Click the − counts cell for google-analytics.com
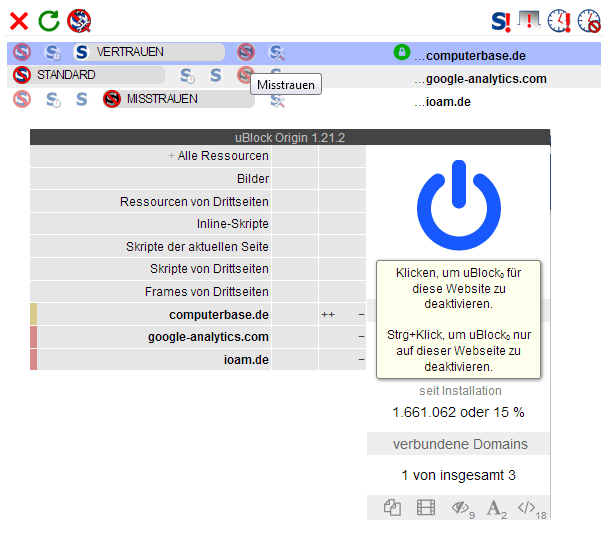The width and height of the screenshot is (609, 535). [342, 336]
